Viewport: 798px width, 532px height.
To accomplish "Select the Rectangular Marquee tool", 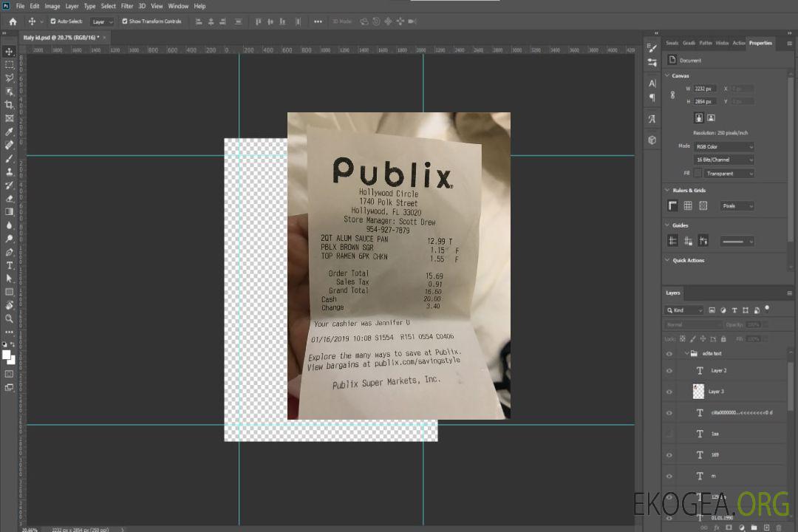I will point(9,65).
